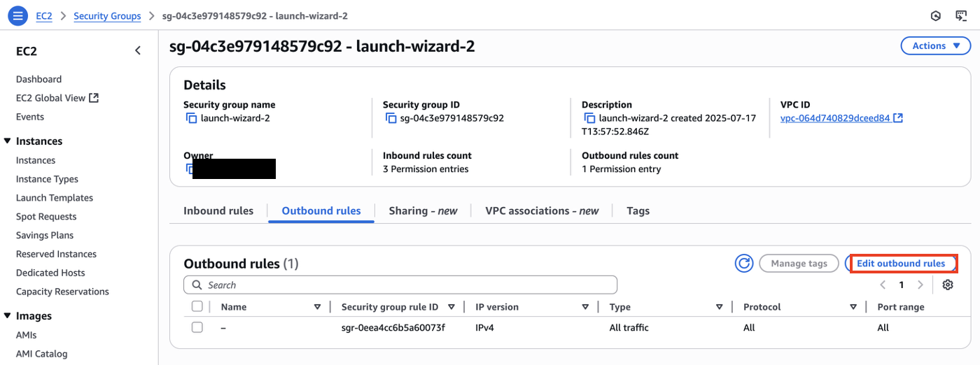Switch to the Inbound rules tab

pos(218,210)
